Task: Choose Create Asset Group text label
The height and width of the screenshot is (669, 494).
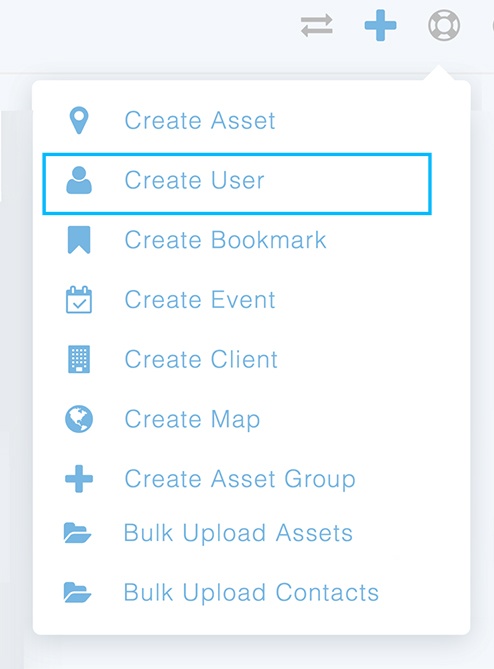Action: click(240, 480)
